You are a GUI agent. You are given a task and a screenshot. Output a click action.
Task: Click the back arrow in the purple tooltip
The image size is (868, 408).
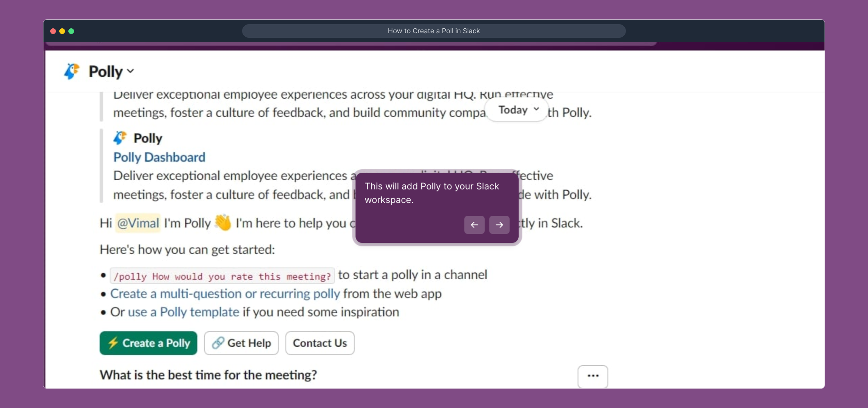coord(474,225)
